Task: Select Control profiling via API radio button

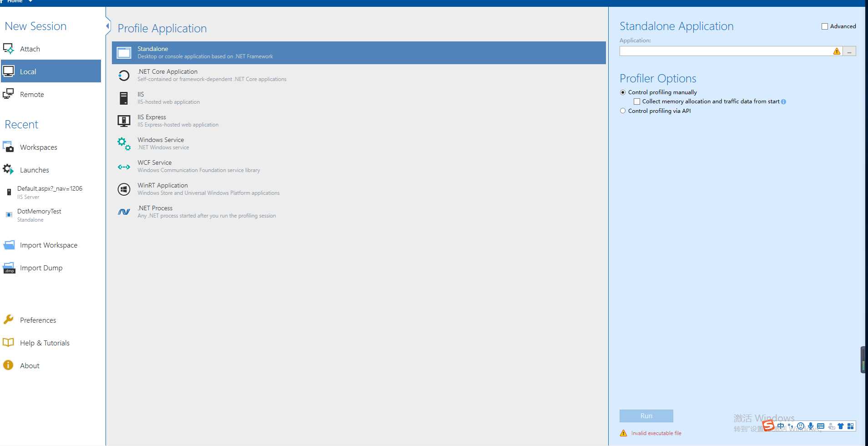Action: tap(623, 111)
